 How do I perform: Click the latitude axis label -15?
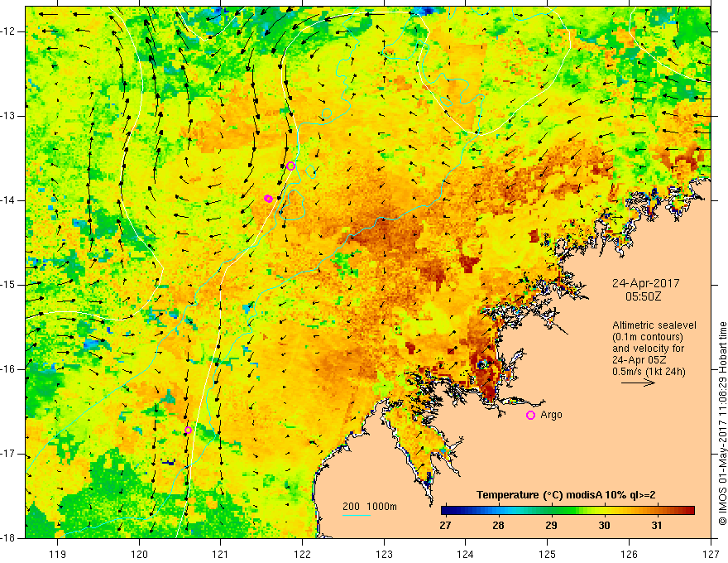pyautogui.click(x=9, y=285)
